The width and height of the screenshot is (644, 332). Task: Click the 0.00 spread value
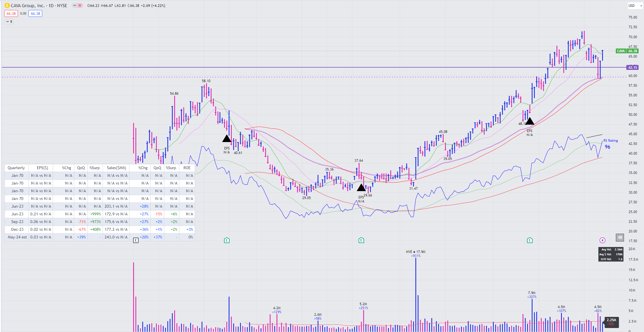[23, 13]
